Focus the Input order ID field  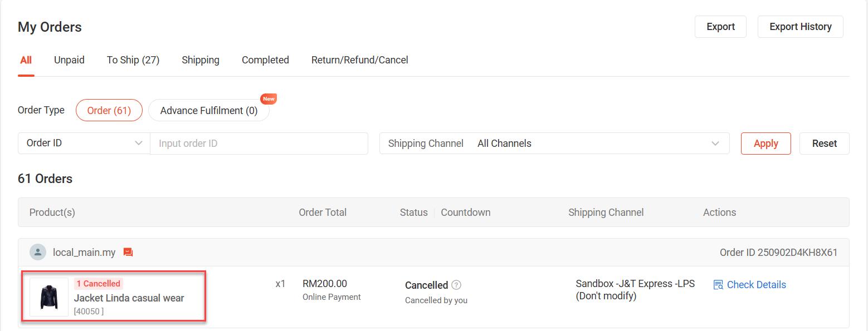coord(259,144)
